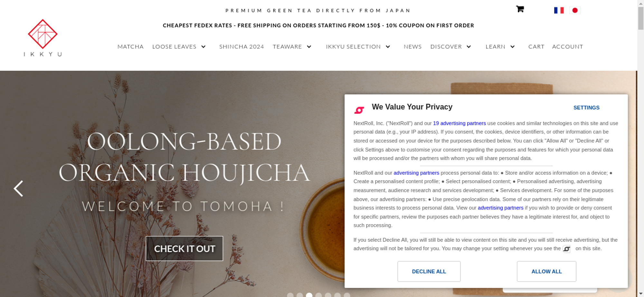This screenshot has width=644, height=297.
Task: Open the shopping cart icon
Action: [520, 9]
